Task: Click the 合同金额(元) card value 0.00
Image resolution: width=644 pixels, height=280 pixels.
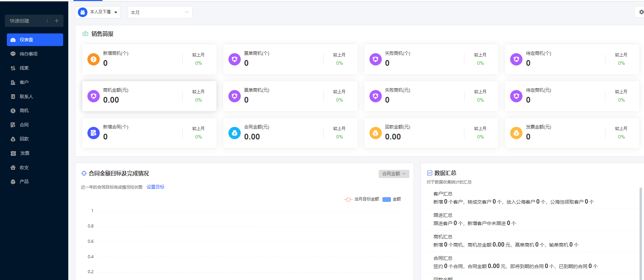Action: click(x=252, y=137)
